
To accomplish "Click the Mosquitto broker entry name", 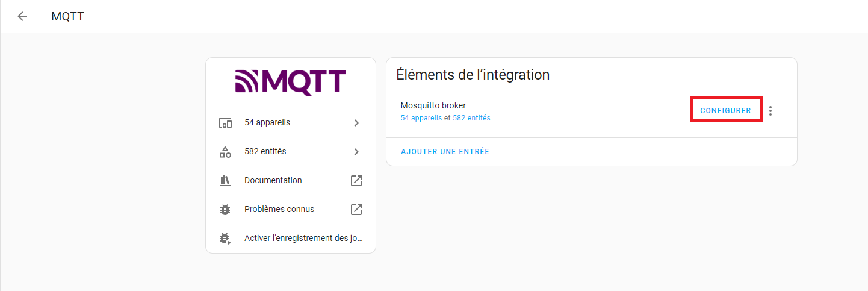I will (433, 105).
